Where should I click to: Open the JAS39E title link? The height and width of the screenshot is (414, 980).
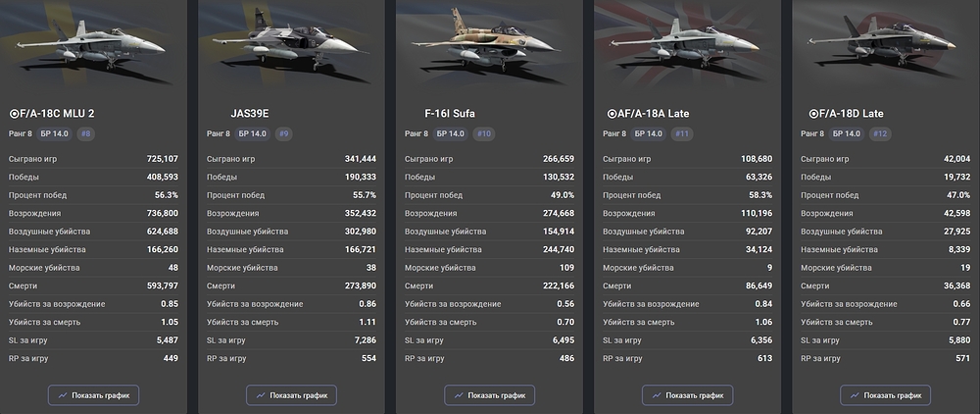click(252, 113)
